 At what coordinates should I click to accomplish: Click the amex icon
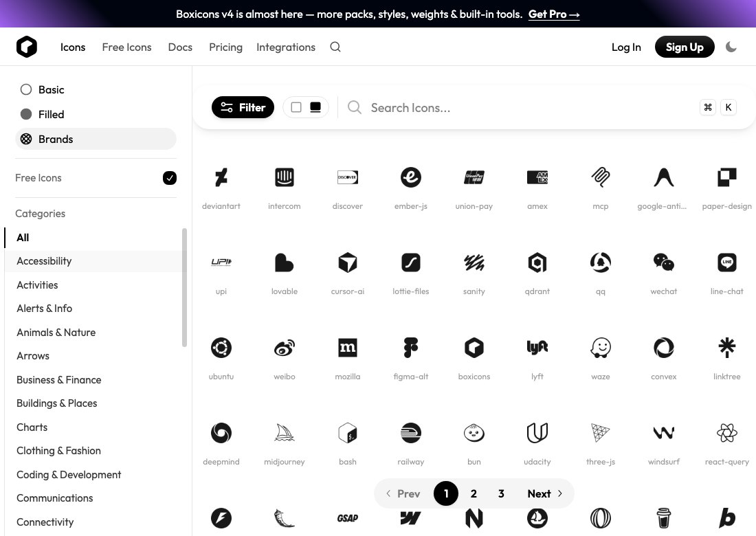[x=537, y=177]
